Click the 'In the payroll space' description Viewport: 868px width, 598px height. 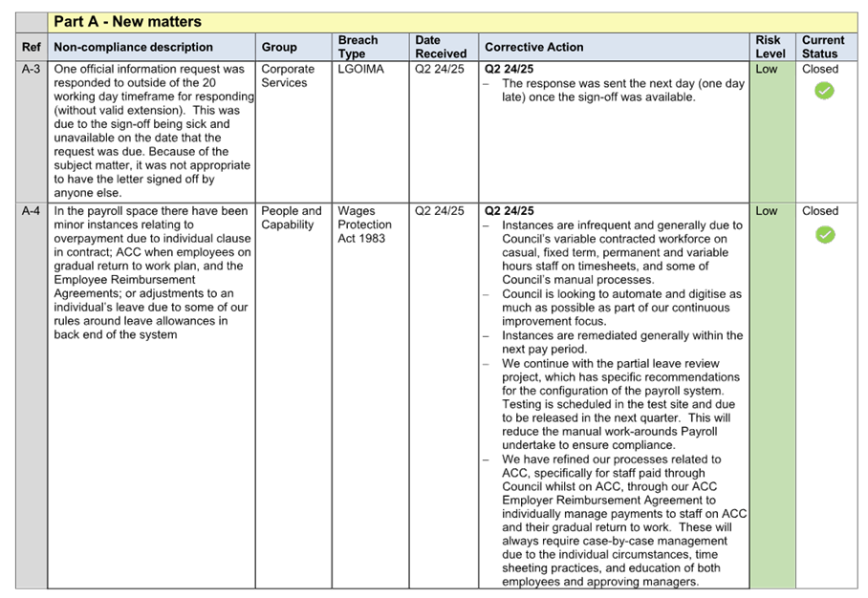(x=152, y=272)
